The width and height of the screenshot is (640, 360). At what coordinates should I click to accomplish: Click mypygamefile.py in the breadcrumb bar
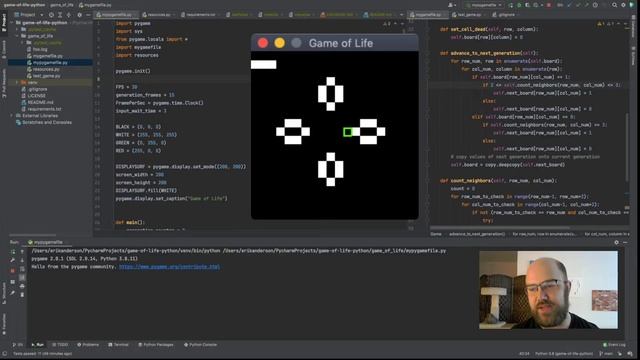[x=95, y=5]
